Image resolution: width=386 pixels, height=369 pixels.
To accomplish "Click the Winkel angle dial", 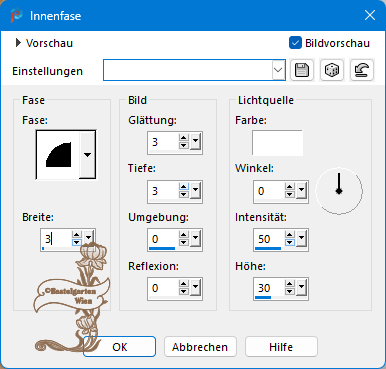I will point(339,191).
